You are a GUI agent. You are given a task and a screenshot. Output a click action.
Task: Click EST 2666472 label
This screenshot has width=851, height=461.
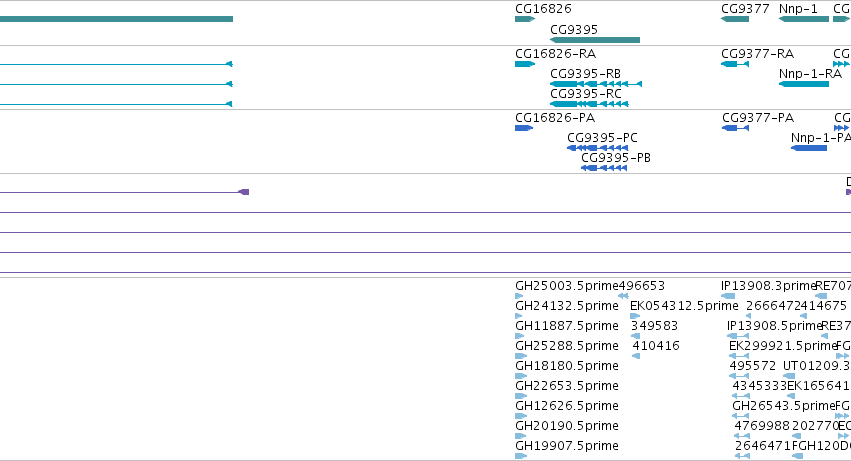point(773,306)
